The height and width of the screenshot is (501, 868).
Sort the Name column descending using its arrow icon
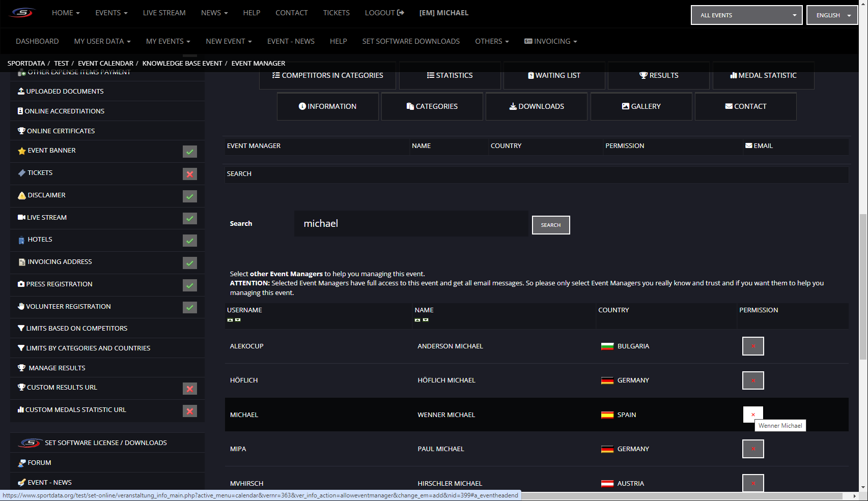click(x=426, y=320)
